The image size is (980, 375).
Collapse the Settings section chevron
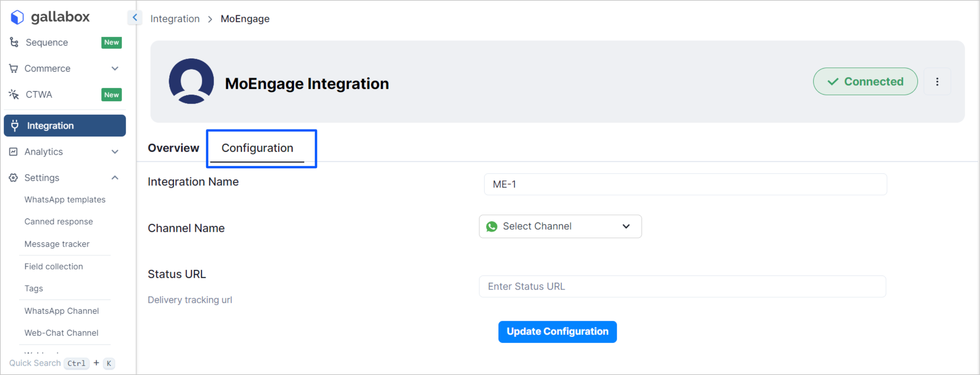(115, 178)
